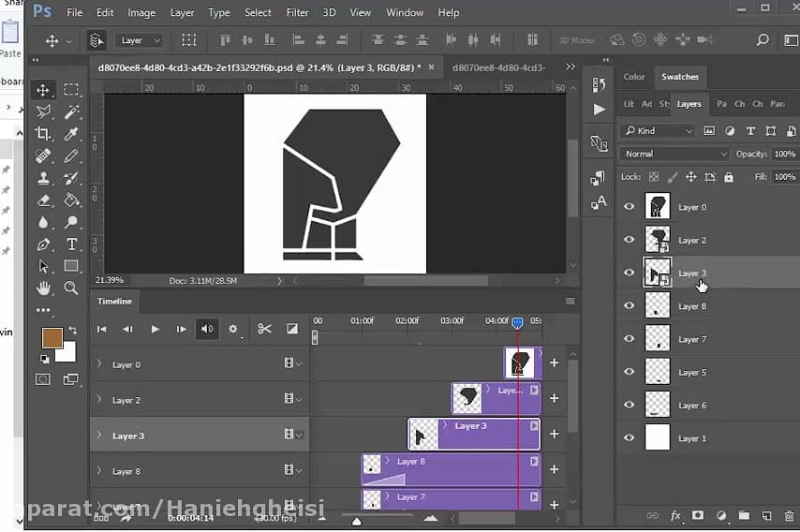Mute the timeline audio playback

207,329
